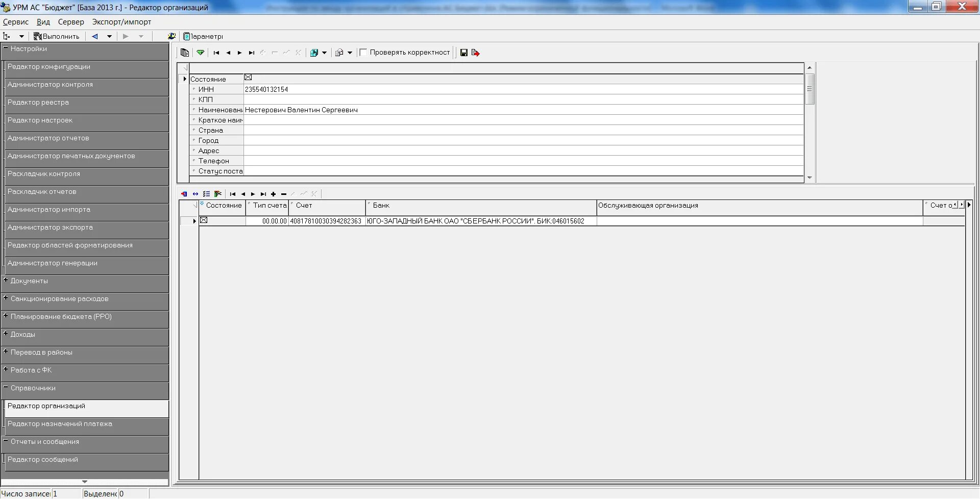Collapse the Настройки section
The height and width of the screenshot is (499, 980).
6,48
